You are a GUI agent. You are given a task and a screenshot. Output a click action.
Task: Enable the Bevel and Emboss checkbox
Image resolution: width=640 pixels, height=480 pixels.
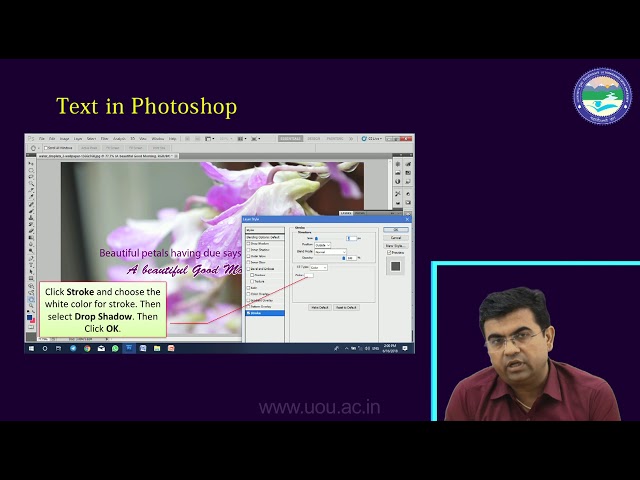[x=248, y=269]
